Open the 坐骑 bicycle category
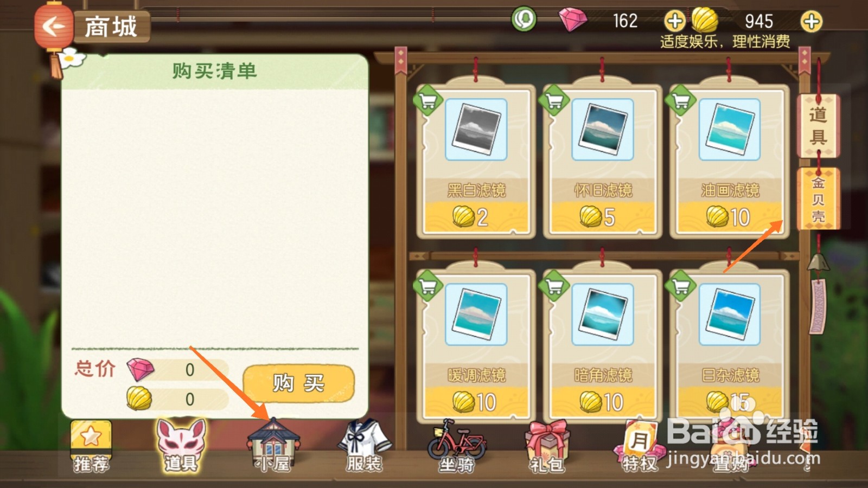Screen dimensions: 868x488 (x=456, y=446)
